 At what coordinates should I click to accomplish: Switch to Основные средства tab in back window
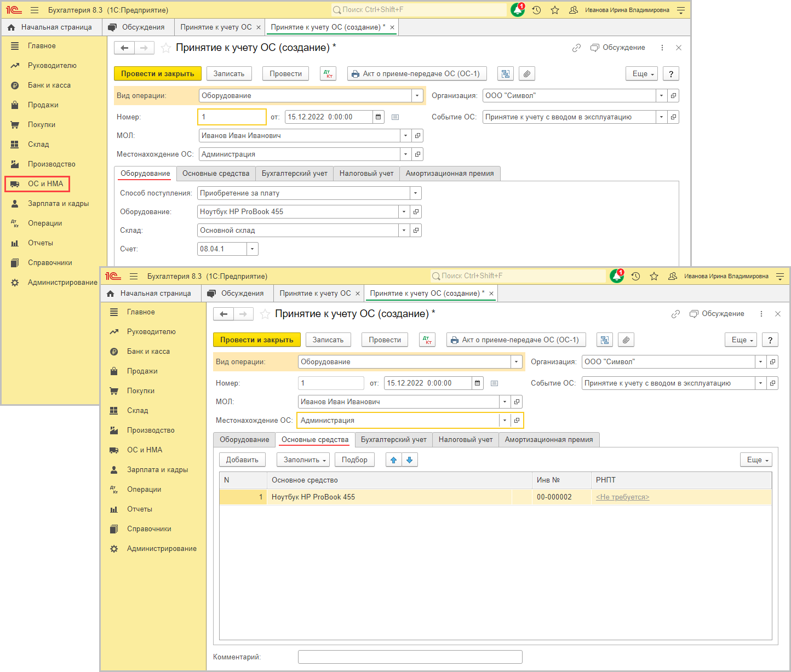[x=216, y=173]
